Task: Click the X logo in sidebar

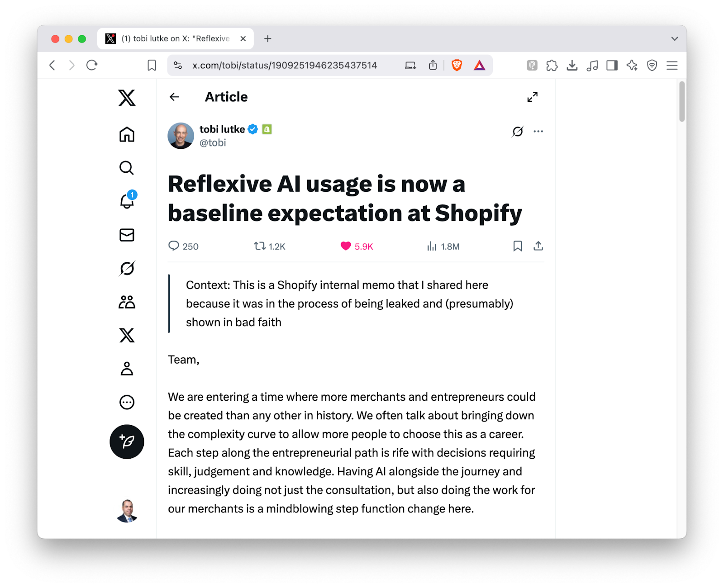Action: (127, 98)
